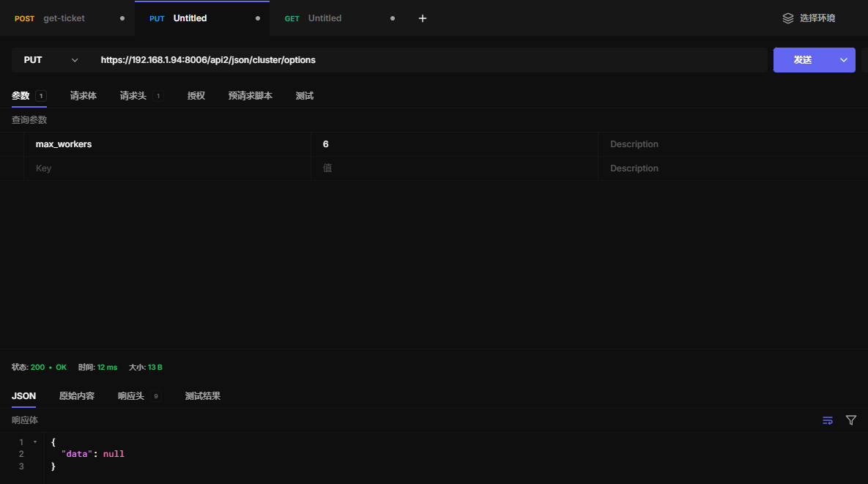View the 响应头 response headers tab
Image resolution: width=868 pixels, height=484 pixels.
[131, 396]
